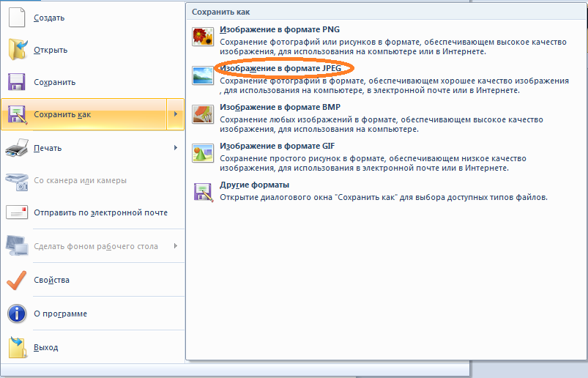Click the floppy-with-pencil icon of Сохранить как

tap(18, 114)
